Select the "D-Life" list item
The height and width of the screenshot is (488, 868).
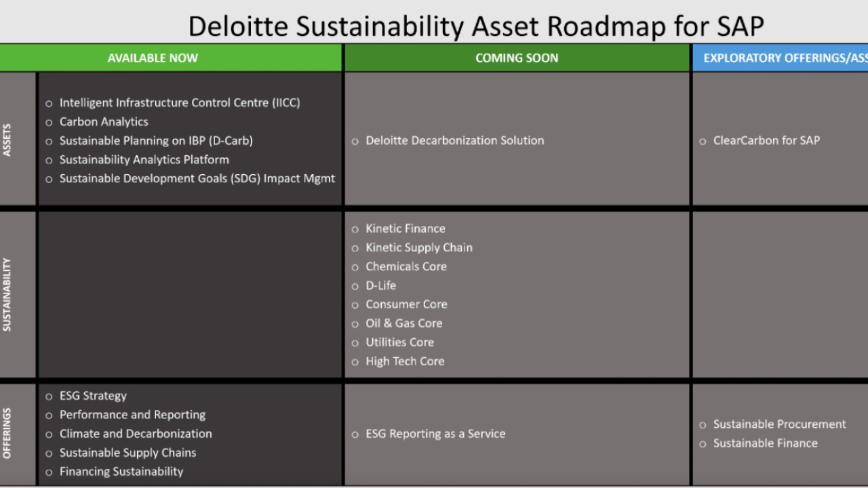point(381,286)
